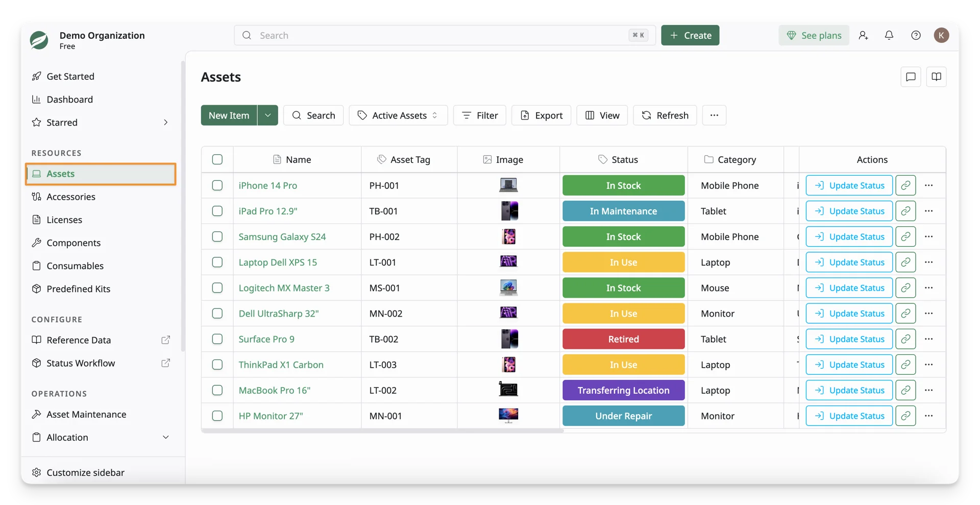Click the See plans button

814,35
